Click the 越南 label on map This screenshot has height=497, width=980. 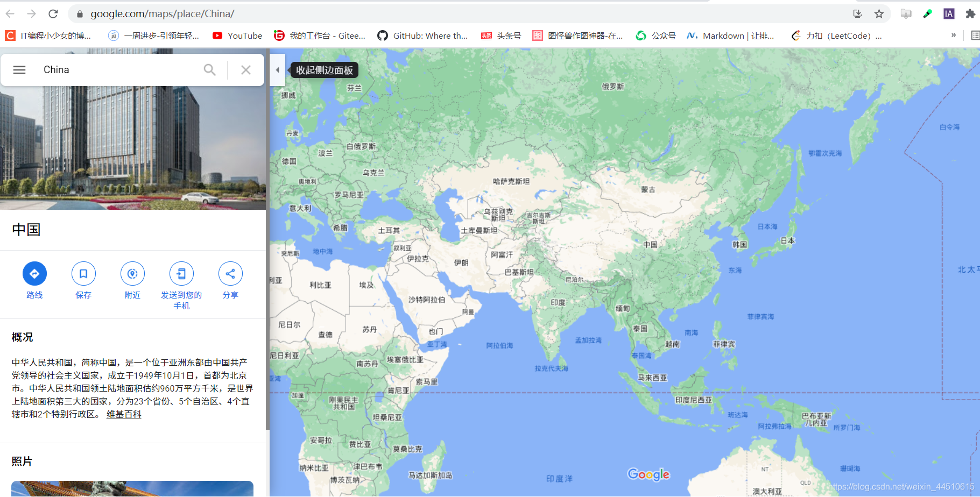[673, 344]
